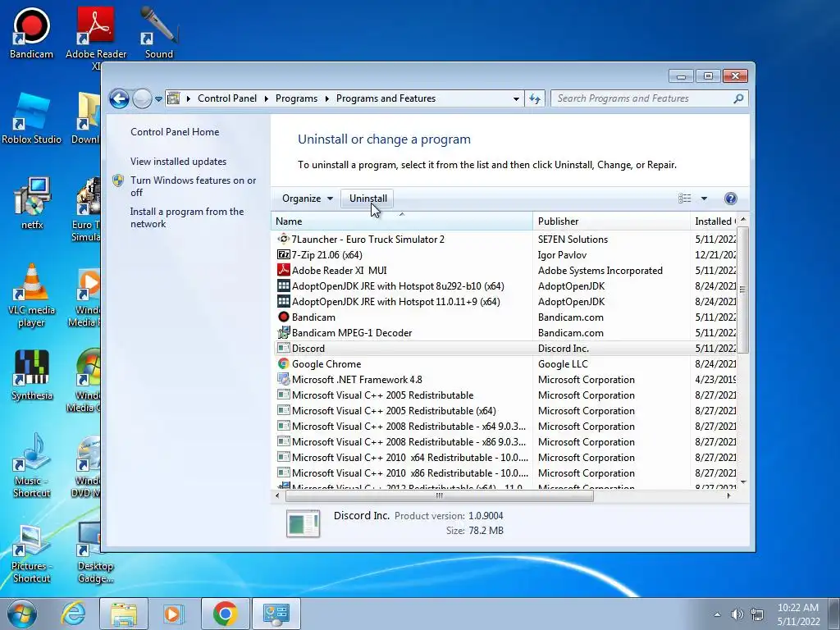Launch Internet Explorer from taskbar
Viewport: 840px width, 630px height.
[73, 614]
